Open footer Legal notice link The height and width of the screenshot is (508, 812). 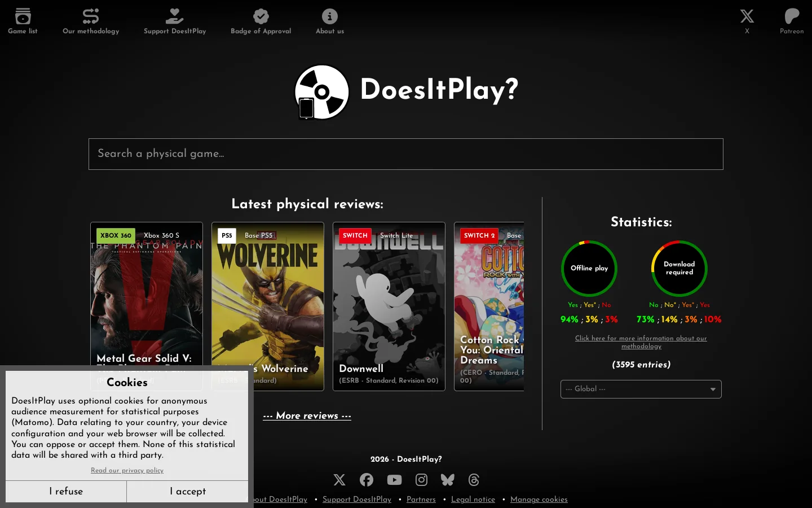pyautogui.click(x=473, y=500)
